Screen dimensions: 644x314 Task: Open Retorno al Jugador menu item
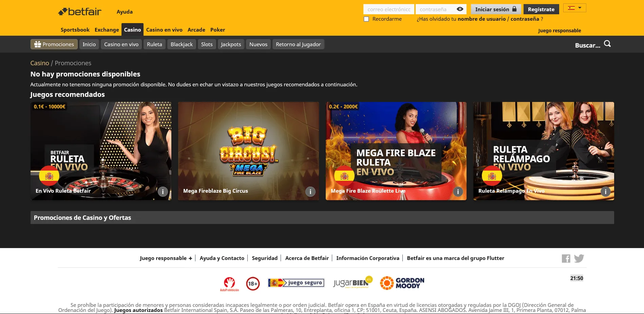click(298, 44)
